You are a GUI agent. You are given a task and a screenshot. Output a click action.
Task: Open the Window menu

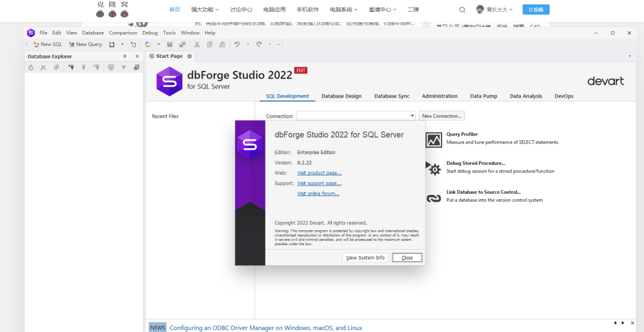point(190,33)
